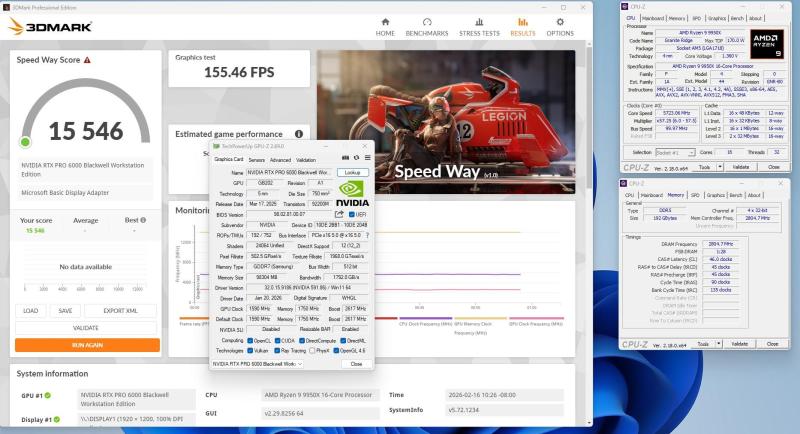Click the BIOS version export share icon

click(339, 214)
